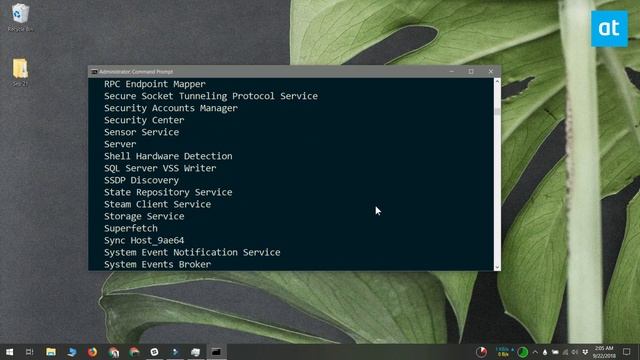Open the Windows Start menu
This screenshot has height=360, width=640.
9,352
